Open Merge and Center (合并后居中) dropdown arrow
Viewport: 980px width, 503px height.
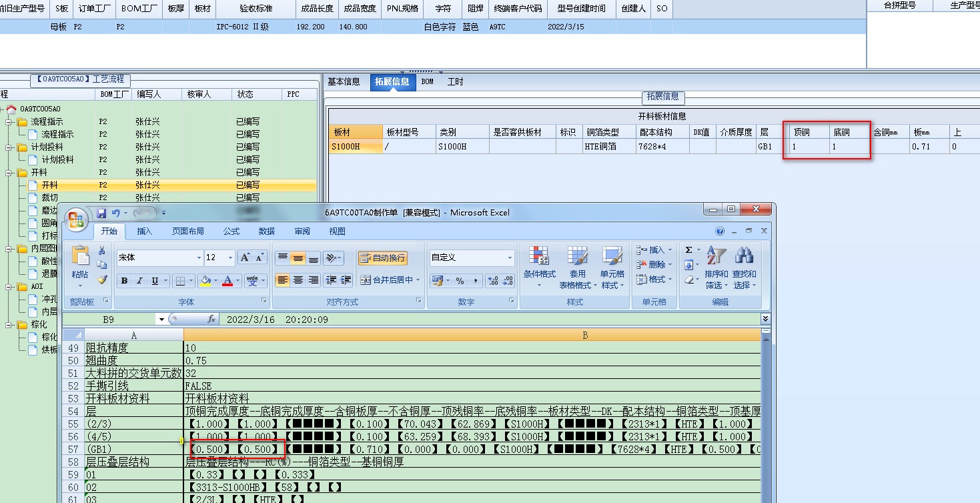418,280
